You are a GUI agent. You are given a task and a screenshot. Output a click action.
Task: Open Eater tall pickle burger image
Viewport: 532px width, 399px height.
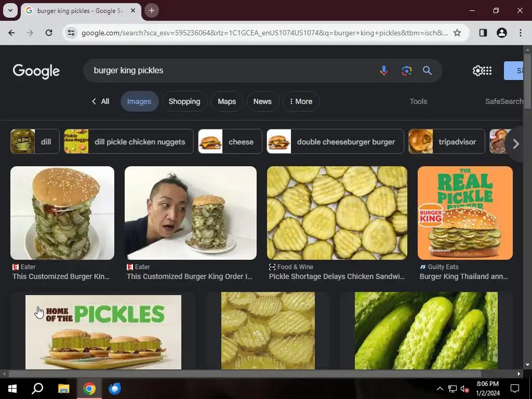[x=62, y=212]
